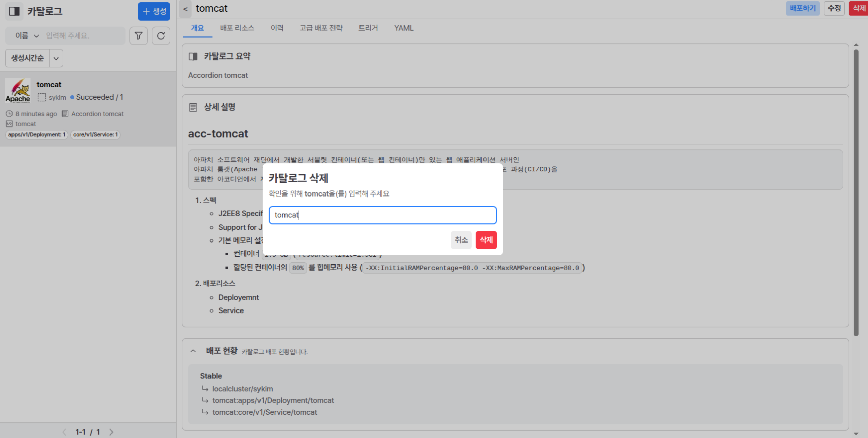
Task: Click the document icon beside Accordion tomcat
Action: [65, 114]
